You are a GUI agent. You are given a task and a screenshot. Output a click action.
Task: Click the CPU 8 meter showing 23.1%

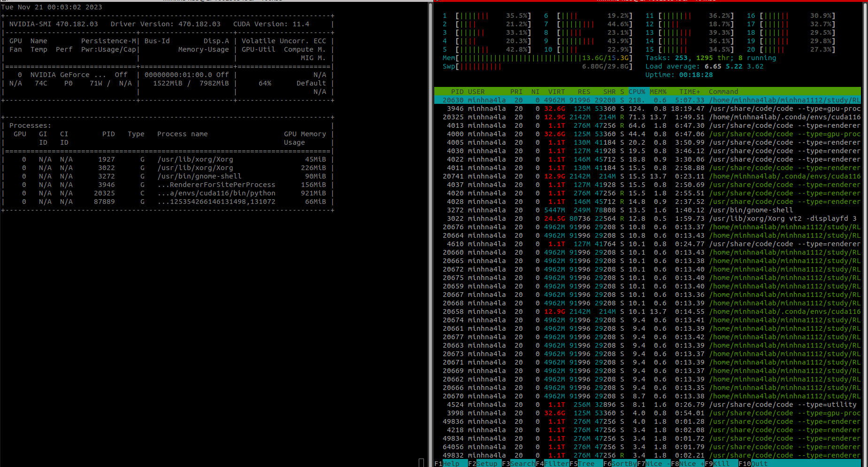pos(588,32)
